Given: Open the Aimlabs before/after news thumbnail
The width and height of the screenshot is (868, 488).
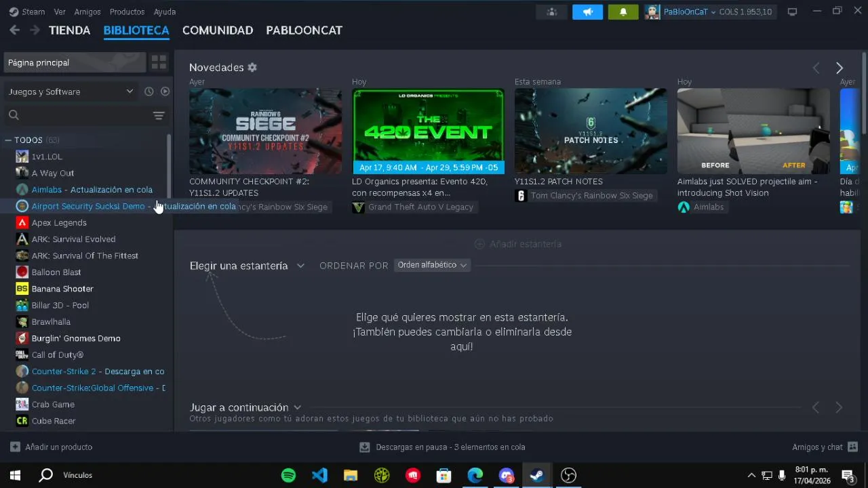Looking at the screenshot, I should pyautogui.click(x=753, y=131).
